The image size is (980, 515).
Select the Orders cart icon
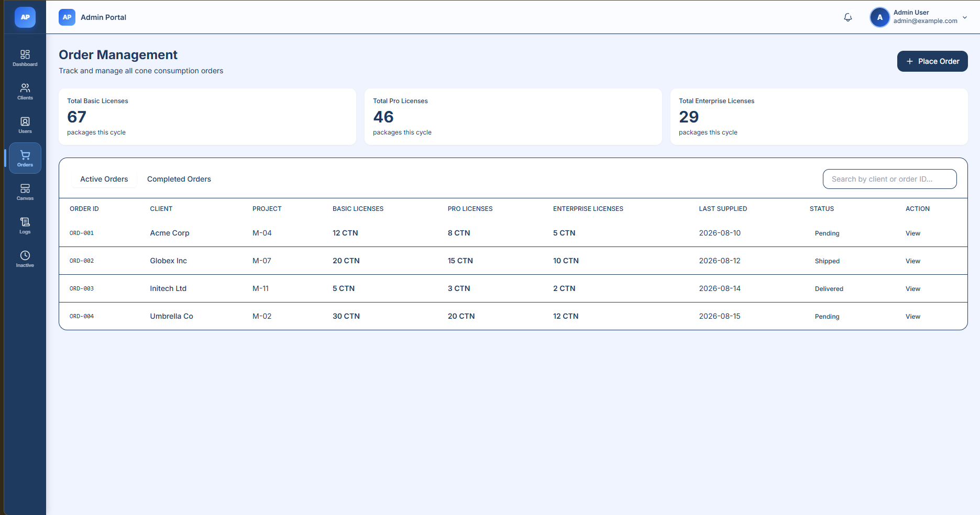coord(25,158)
